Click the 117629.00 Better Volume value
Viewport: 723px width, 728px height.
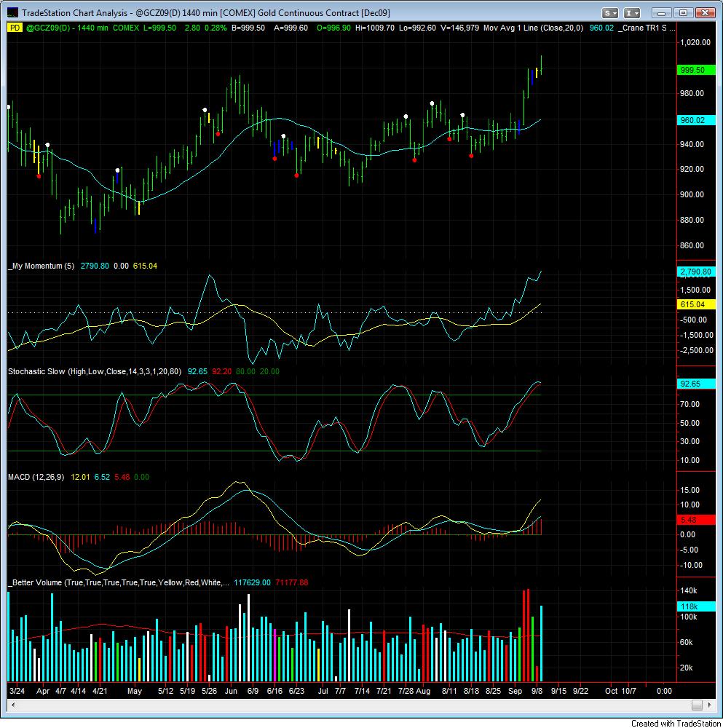click(x=252, y=582)
